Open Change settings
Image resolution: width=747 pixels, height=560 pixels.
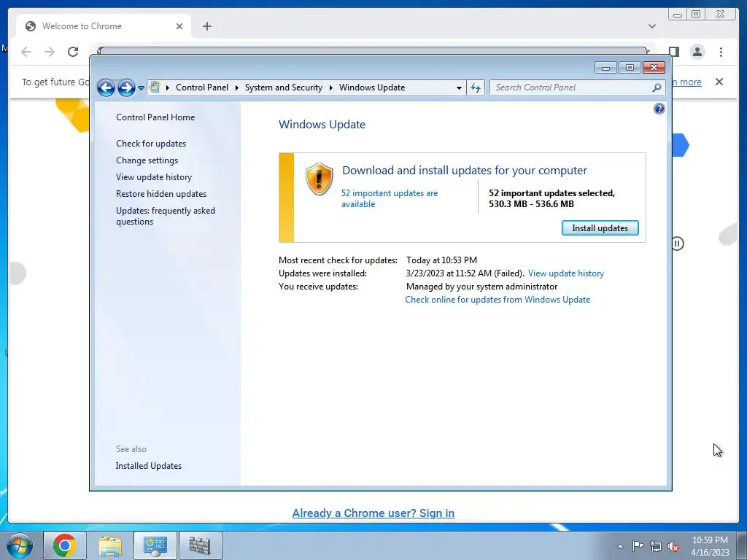147,160
